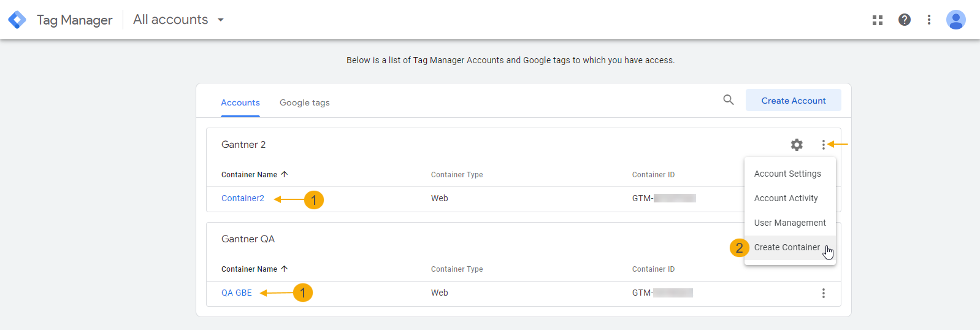Click the Gantner QA account name

click(248, 239)
